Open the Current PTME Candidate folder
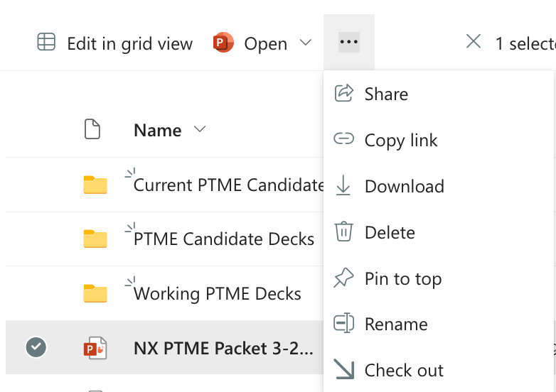The width and height of the screenshot is (556, 392). (x=228, y=185)
